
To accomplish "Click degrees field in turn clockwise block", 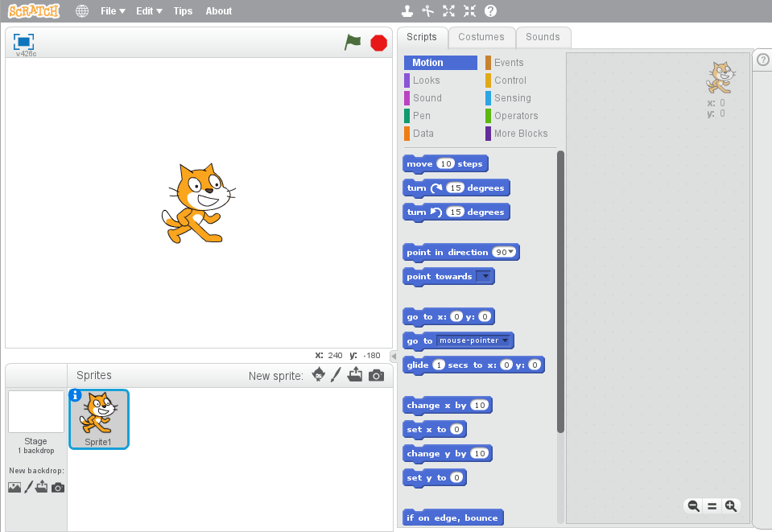I will click(x=456, y=188).
